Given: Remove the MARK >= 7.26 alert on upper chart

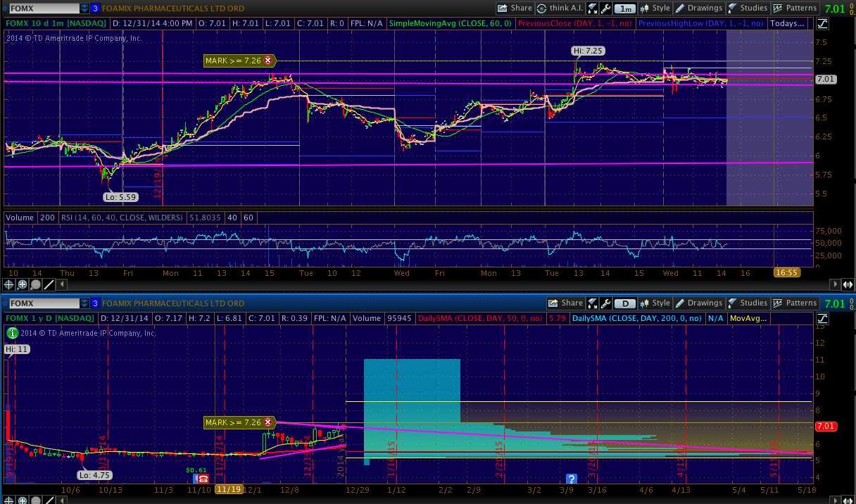Looking at the screenshot, I should 267,61.
